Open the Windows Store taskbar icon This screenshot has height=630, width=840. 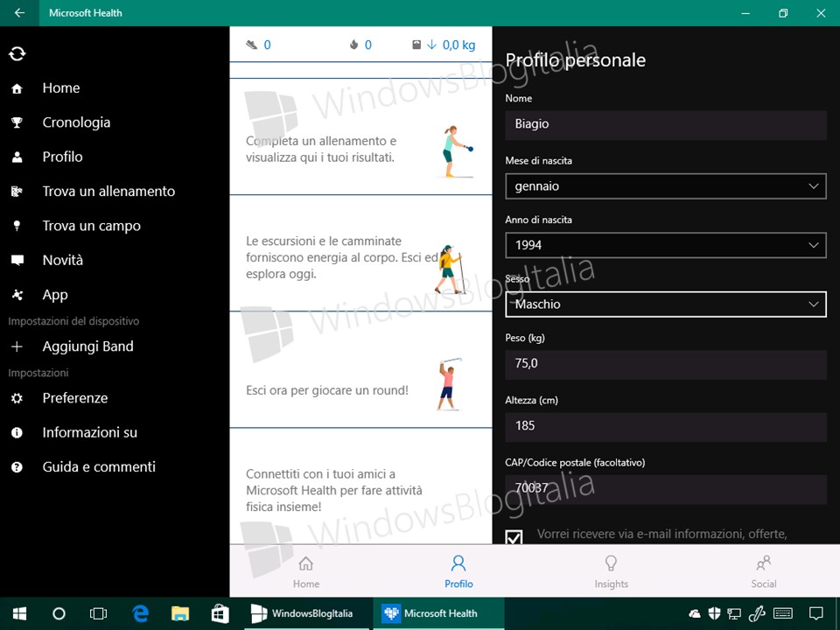tap(220, 613)
